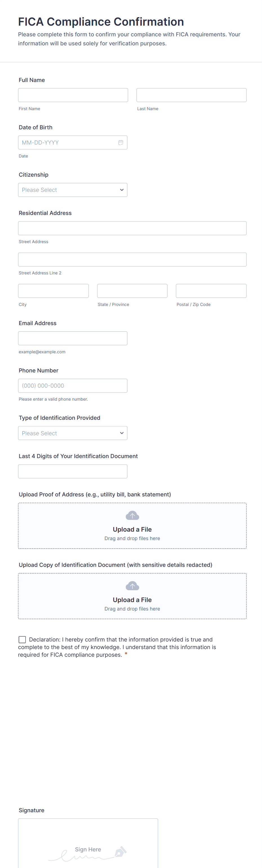This screenshot has height=868, width=262.
Task: Click the Identification Document upload cloud icon
Action: (132, 586)
